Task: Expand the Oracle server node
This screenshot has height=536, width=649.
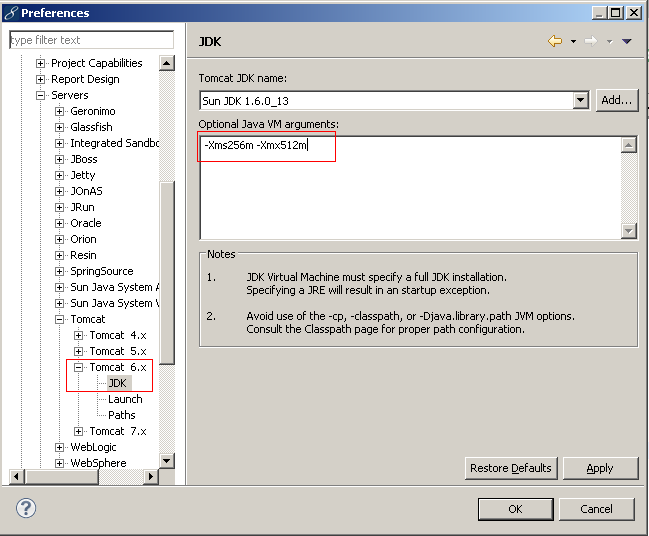Action: click(x=60, y=223)
